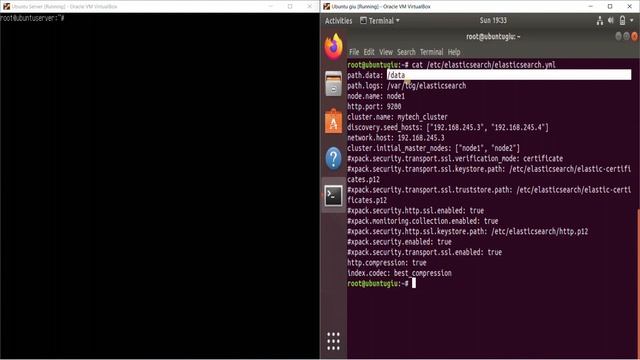Click the ssl.verification_mode: certificate line
The width and height of the screenshot is (640, 360).
coord(455,159)
